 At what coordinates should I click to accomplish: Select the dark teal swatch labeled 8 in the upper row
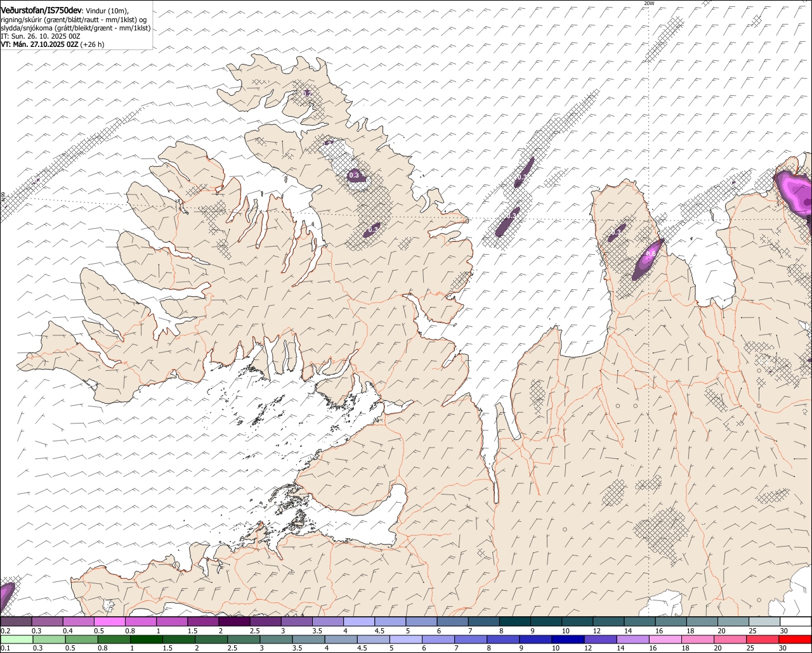[x=515, y=622]
